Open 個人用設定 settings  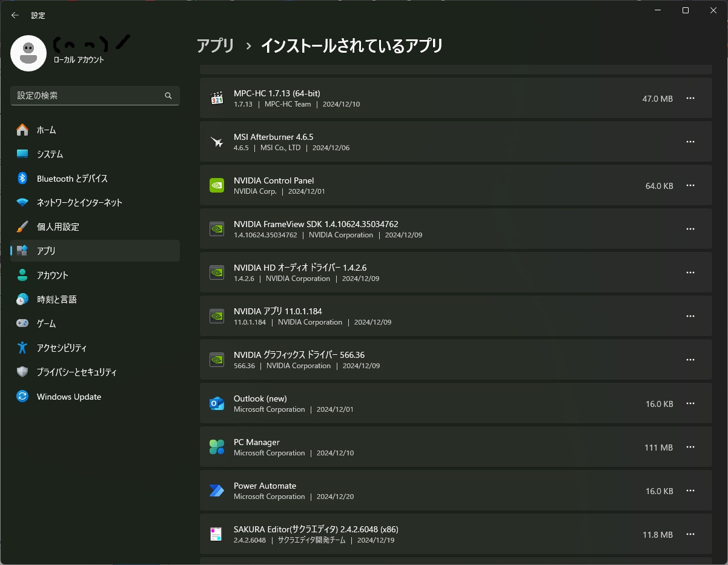click(x=95, y=226)
